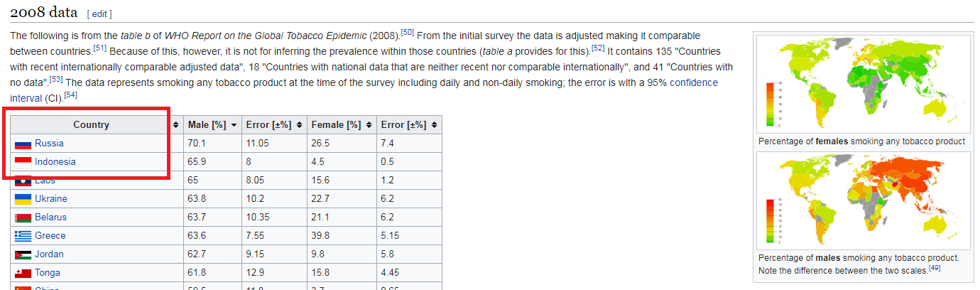Open citation reference [50]
Image resolution: width=980 pixels, height=290 pixels.
[407, 32]
